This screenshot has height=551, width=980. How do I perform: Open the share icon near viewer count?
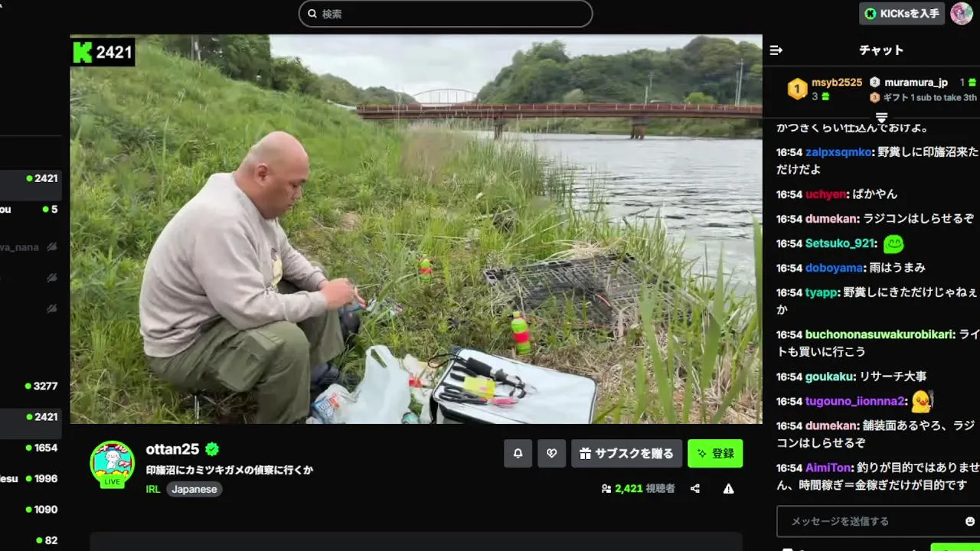(x=695, y=488)
